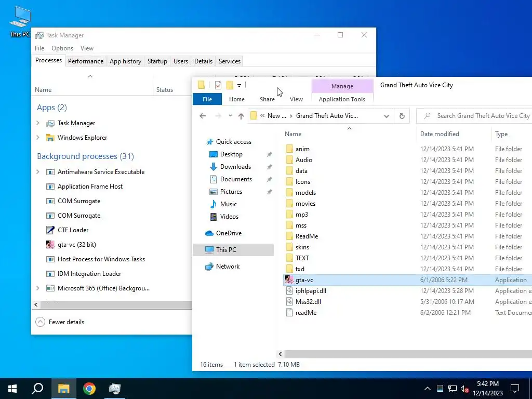Open Explorer View ribbon tab
This screenshot has height=399, width=532.
coord(296,99)
